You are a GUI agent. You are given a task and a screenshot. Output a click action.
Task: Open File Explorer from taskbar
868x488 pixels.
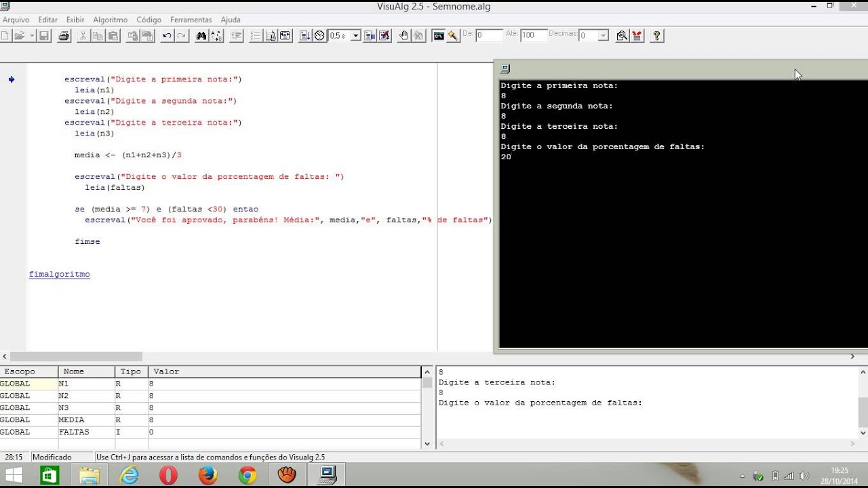[90, 475]
